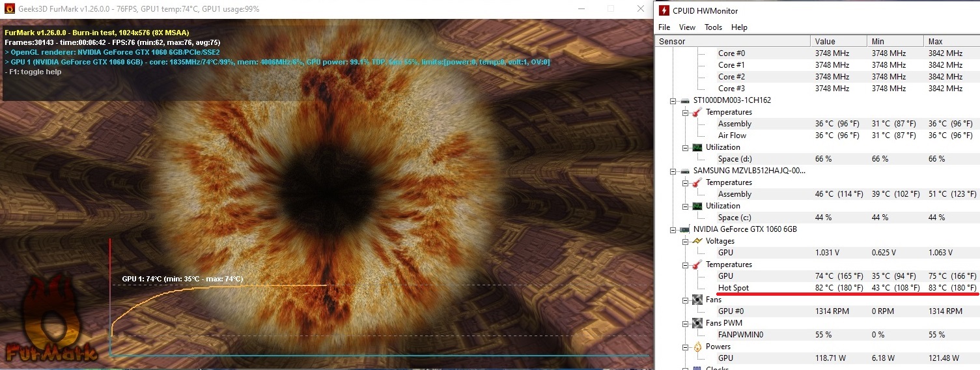Click the Fans group fan icon

697,300
